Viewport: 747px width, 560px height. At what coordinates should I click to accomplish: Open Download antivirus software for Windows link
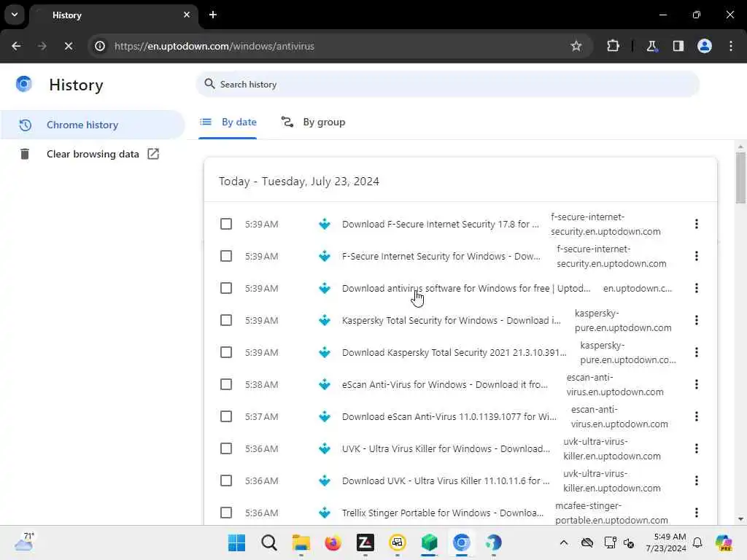(x=466, y=289)
